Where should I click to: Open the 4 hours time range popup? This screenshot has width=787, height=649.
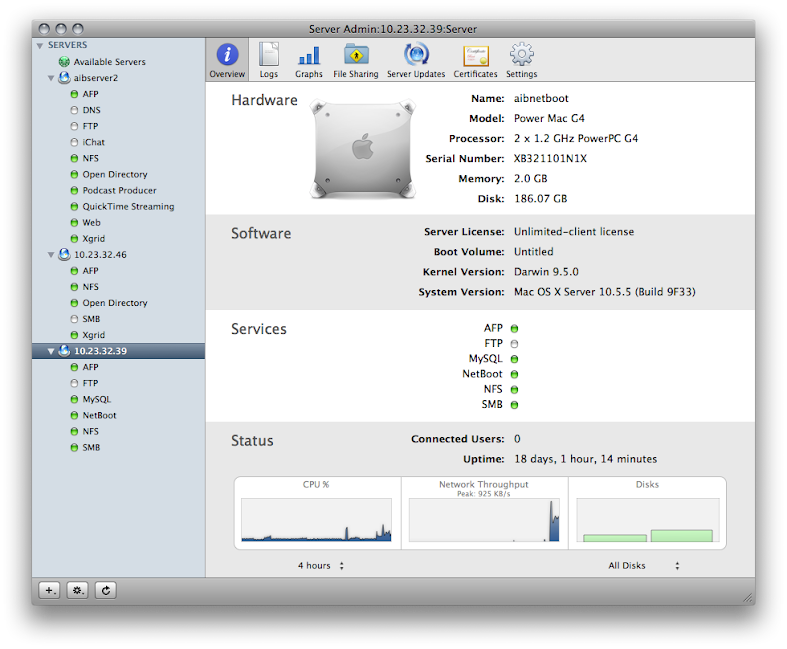(x=321, y=566)
